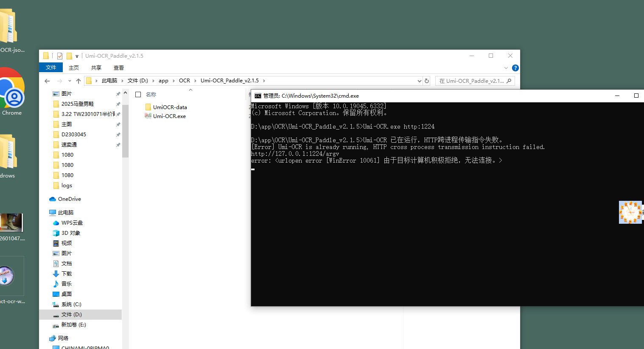The width and height of the screenshot is (644, 349).
Task: Navigate to OCR in the breadcrumb
Action: (x=185, y=81)
